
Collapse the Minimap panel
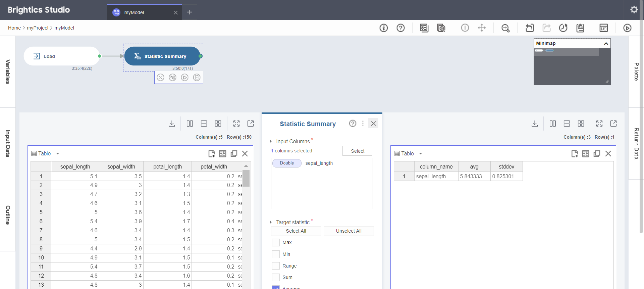pyautogui.click(x=606, y=44)
